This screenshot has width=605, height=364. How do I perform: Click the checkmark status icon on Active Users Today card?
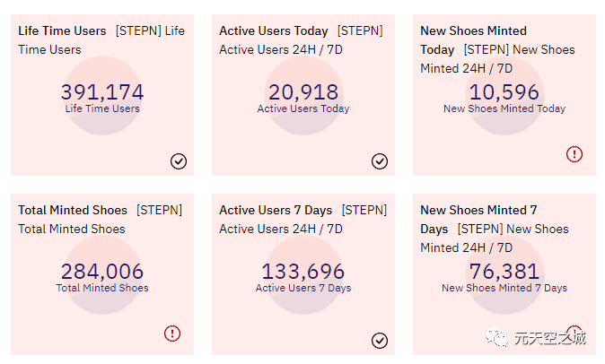coord(380,161)
